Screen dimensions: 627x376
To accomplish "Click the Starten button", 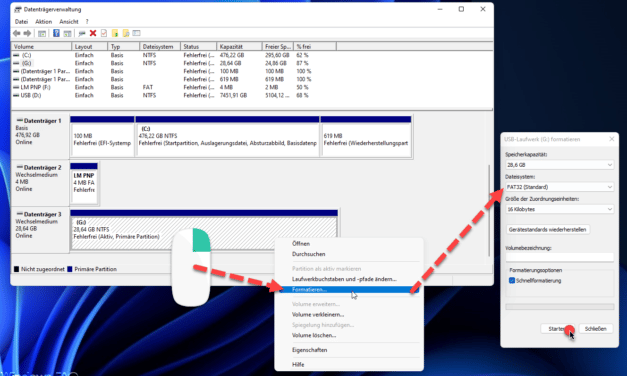I will [557, 329].
